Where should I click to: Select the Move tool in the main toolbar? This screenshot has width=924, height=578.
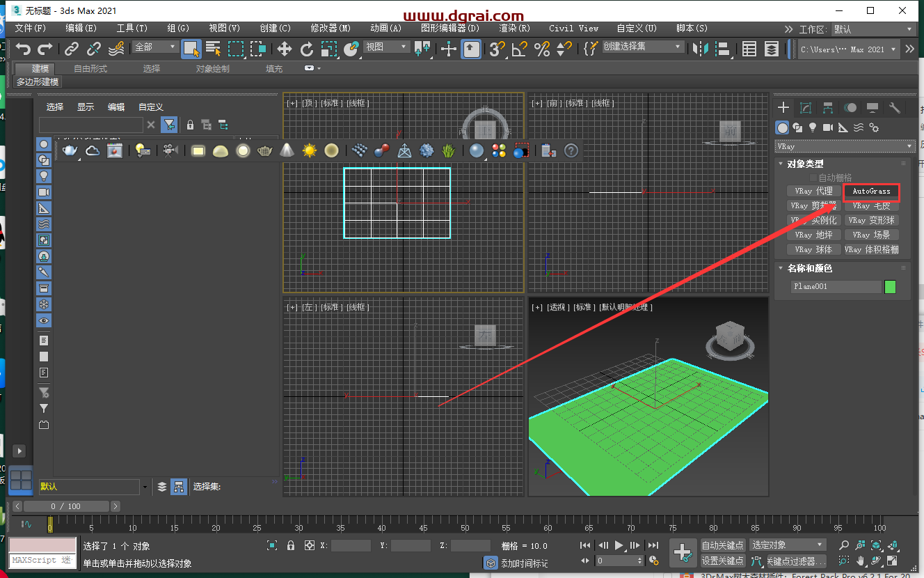coord(285,49)
